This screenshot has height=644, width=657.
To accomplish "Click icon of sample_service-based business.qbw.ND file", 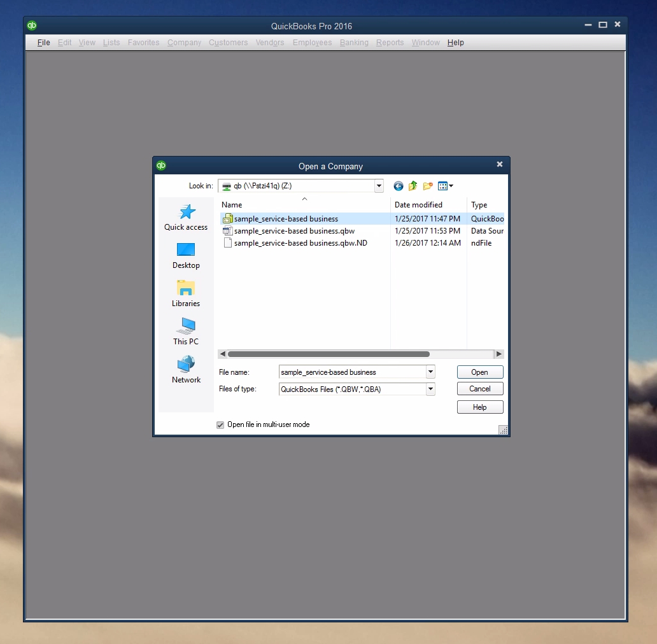I will 227,243.
